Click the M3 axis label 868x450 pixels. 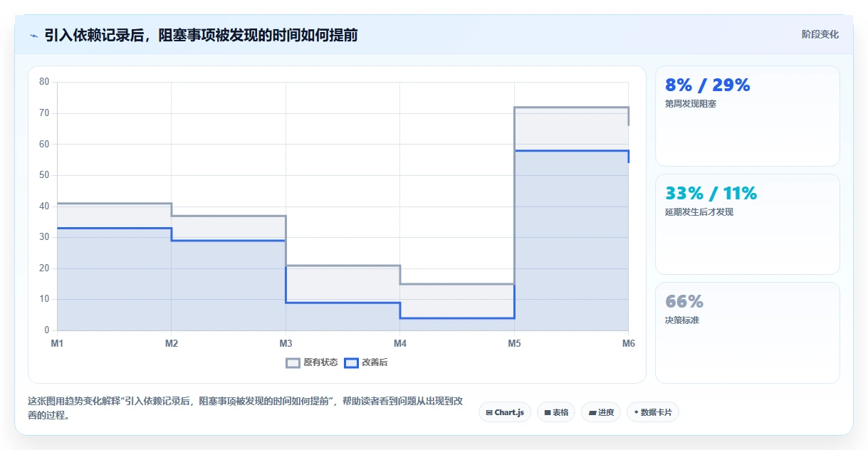(286, 343)
